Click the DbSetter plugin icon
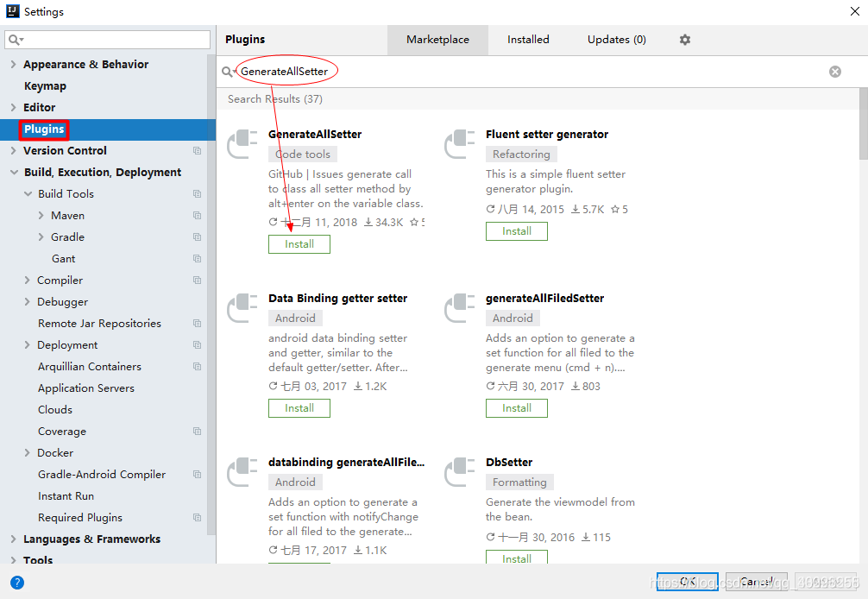The width and height of the screenshot is (868, 599). (460, 471)
